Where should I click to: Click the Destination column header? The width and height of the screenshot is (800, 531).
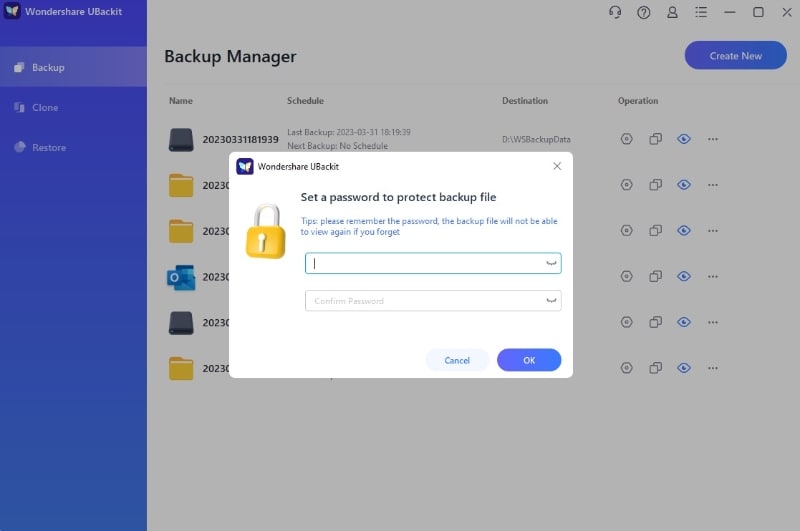[524, 100]
